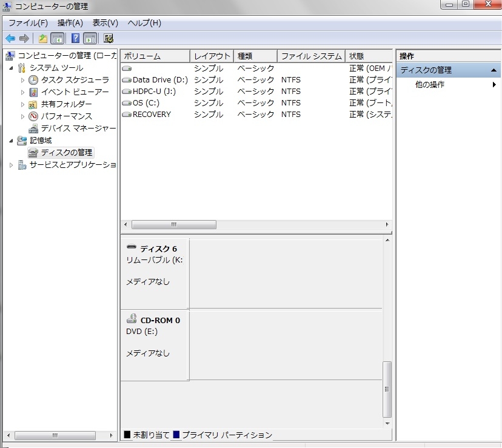Click the Data Drive (D:) volume icon
502x448 pixels.
(127, 80)
